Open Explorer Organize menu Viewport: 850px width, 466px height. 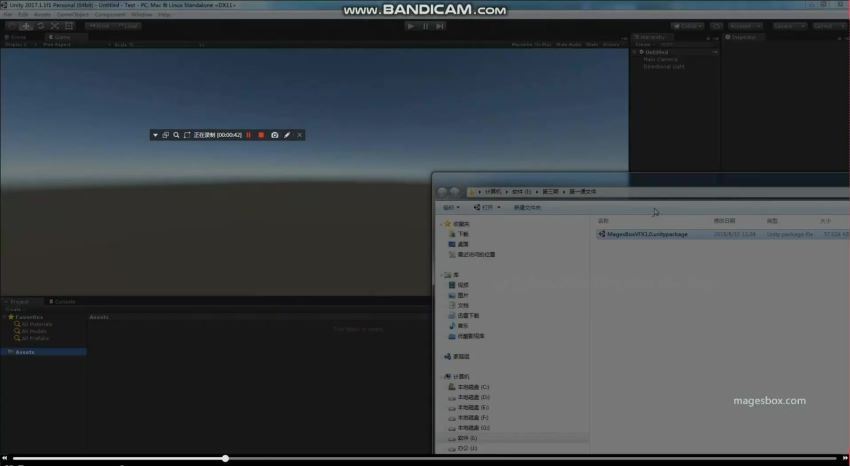coord(451,208)
